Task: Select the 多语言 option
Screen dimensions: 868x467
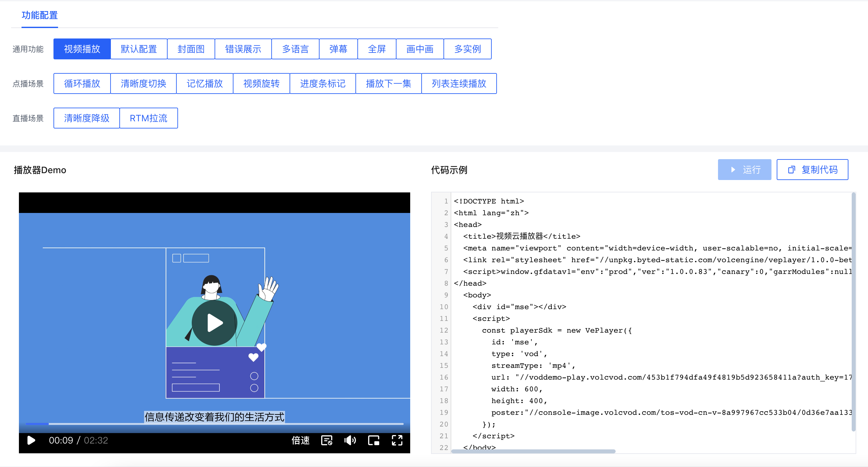Action: point(295,49)
